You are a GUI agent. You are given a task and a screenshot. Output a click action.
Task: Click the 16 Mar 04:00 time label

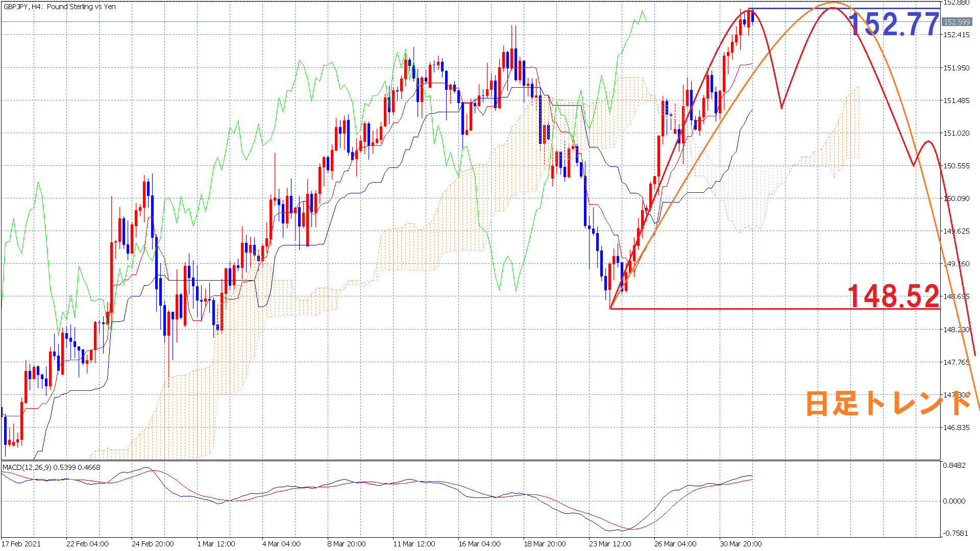[x=479, y=544]
